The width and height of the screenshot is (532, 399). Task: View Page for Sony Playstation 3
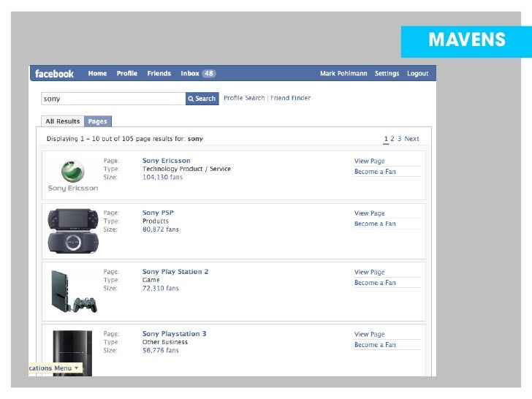[x=370, y=335]
